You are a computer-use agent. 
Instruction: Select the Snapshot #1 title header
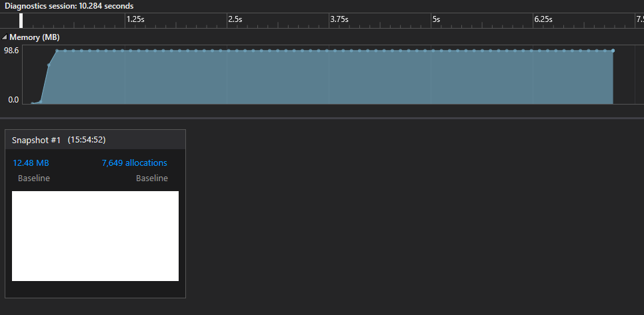coord(37,140)
